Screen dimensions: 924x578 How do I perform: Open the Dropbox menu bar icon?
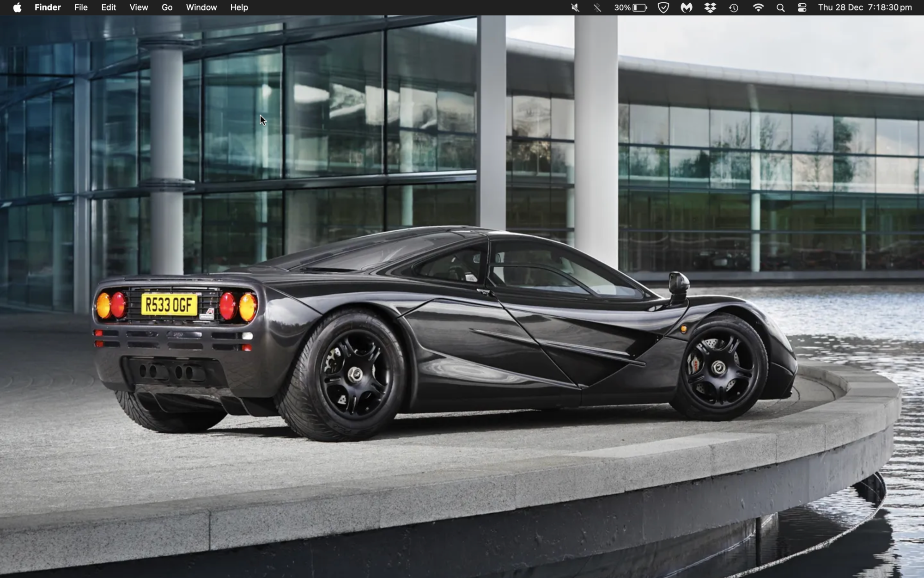tap(710, 7)
